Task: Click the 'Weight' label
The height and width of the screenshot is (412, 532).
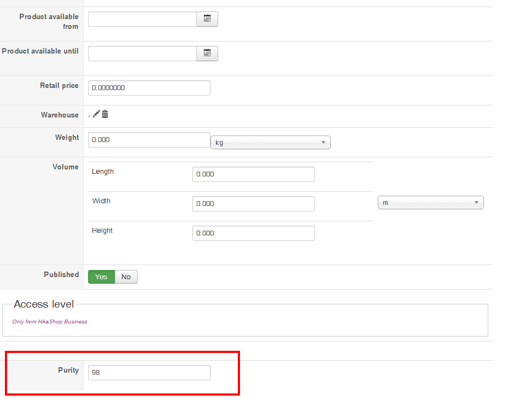Action: [67, 137]
